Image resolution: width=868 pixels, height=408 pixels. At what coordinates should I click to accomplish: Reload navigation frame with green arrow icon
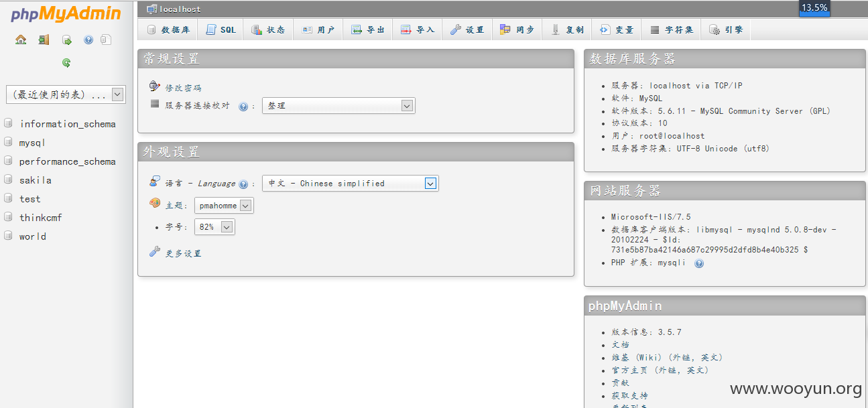coord(66,63)
